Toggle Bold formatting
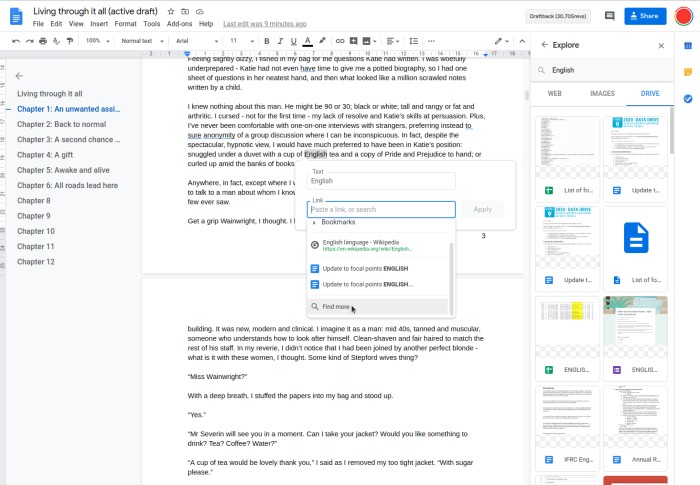 click(267, 41)
